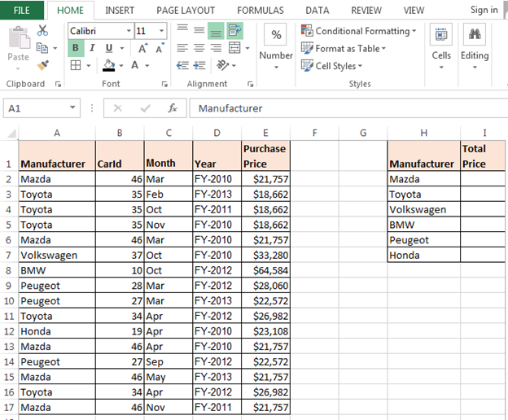Open the Font dialog launcher
508x420 pixels.
tap(164, 84)
